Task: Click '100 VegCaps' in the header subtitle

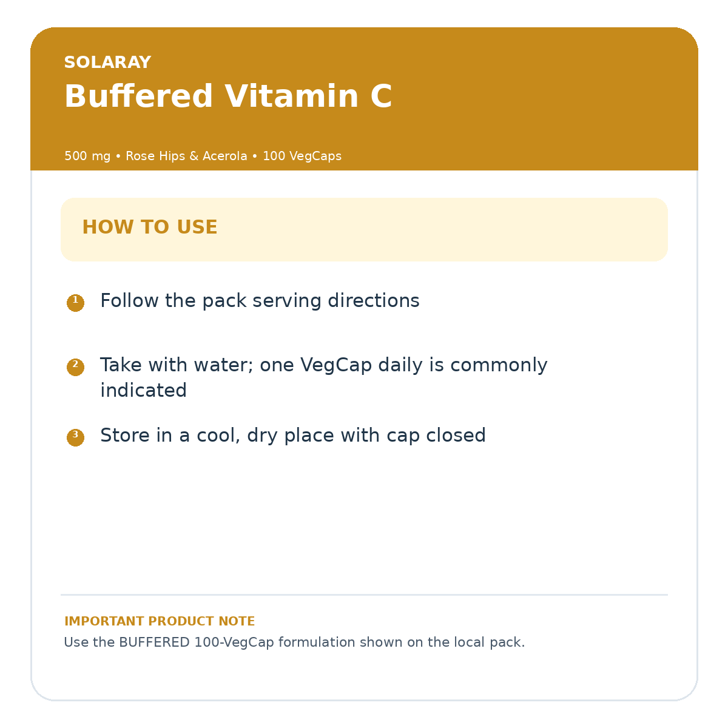Action: 302,156
